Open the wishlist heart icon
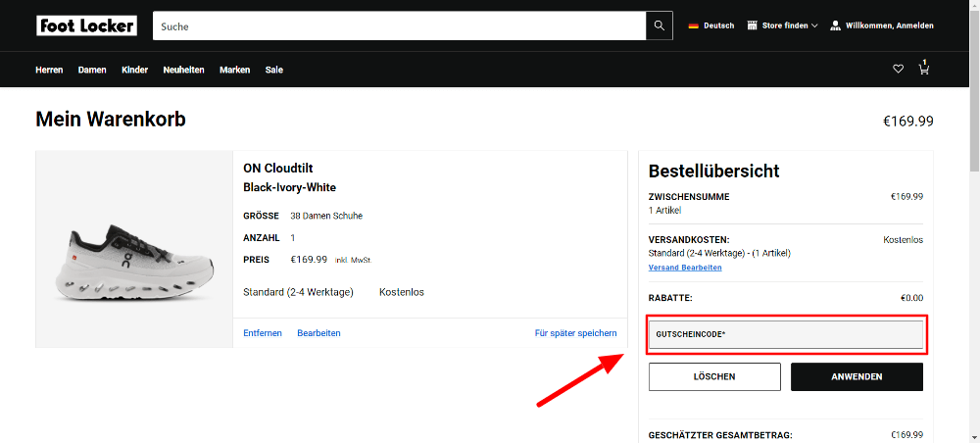This screenshot has width=980, height=443. (898, 70)
